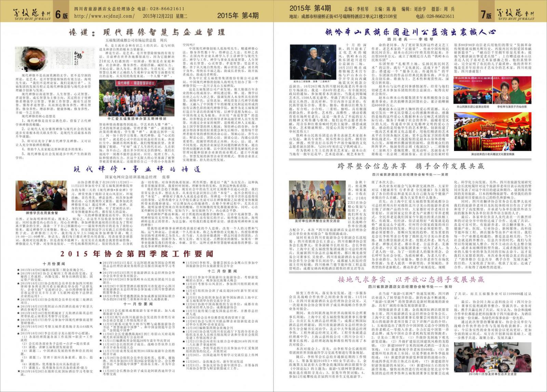Click the 紫玫瑰会刊 masthead logo on page 7
The image size is (547, 392).
[515, 14]
